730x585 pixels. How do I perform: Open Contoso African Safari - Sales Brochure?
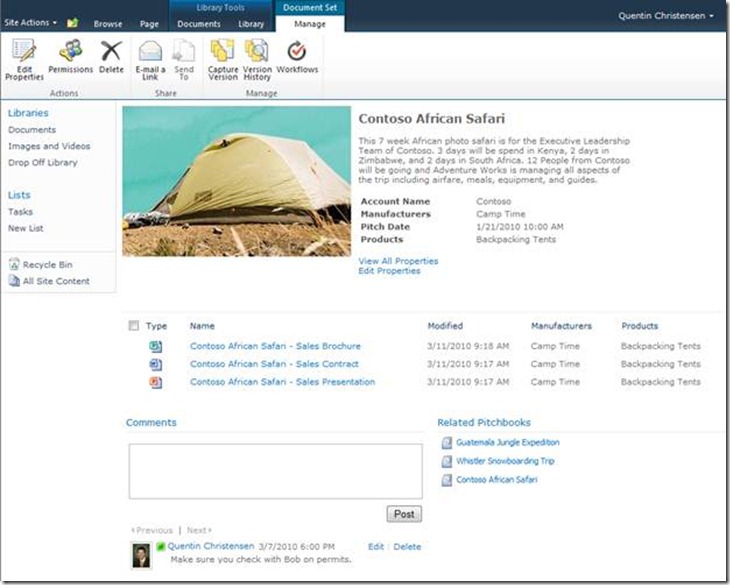275,346
